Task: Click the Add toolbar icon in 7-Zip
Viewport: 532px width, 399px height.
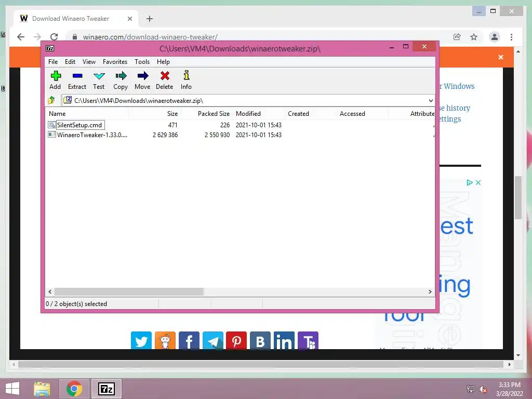Action: pos(55,80)
